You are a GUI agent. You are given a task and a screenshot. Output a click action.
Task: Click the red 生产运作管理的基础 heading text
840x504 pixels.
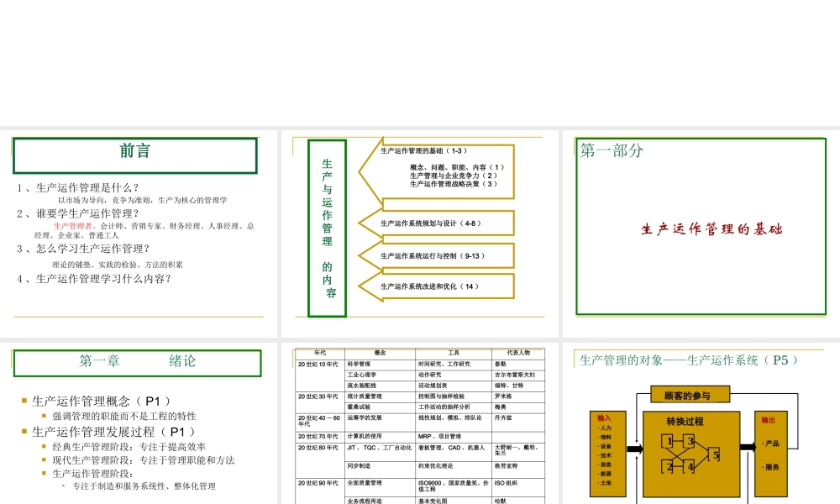tap(711, 229)
